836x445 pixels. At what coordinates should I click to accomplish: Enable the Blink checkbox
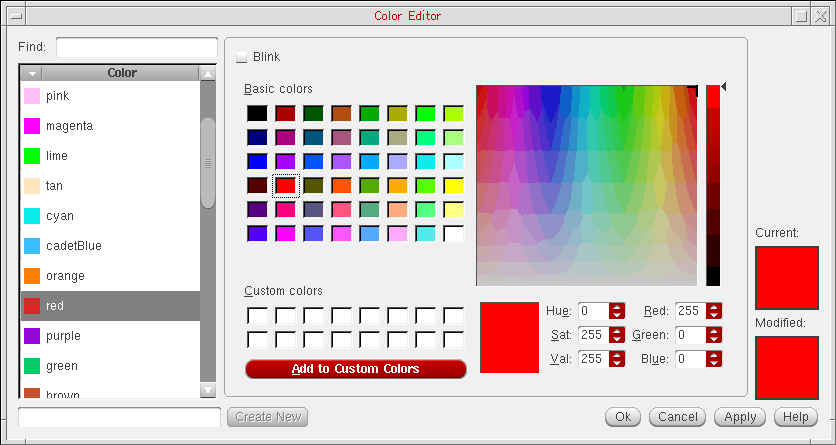click(241, 57)
